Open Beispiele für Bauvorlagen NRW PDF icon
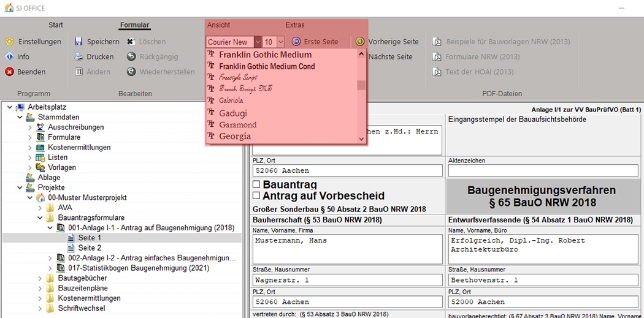 [x=437, y=42]
